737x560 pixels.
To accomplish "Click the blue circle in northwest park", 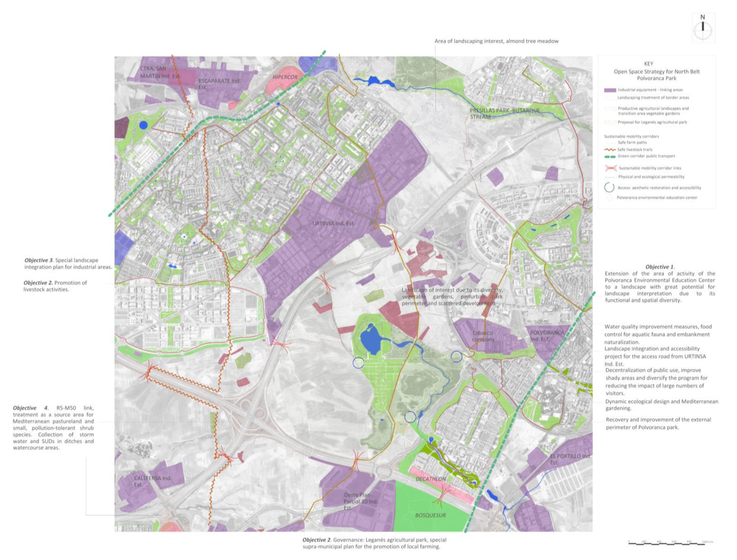I will pyautogui.click(x=143, y=125).
